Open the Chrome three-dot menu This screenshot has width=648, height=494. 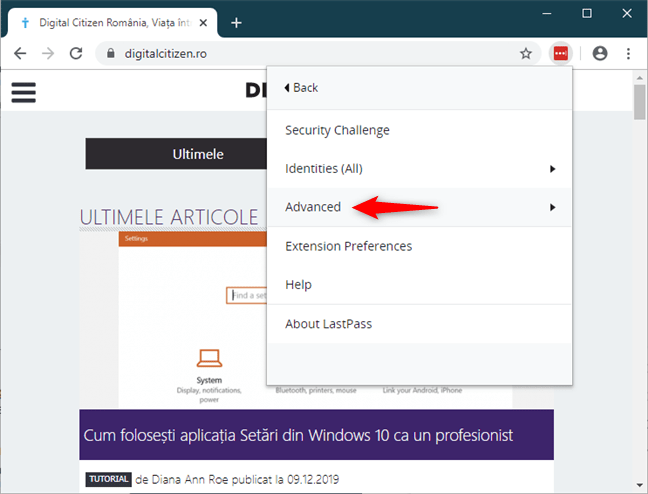tap(628, 53)
